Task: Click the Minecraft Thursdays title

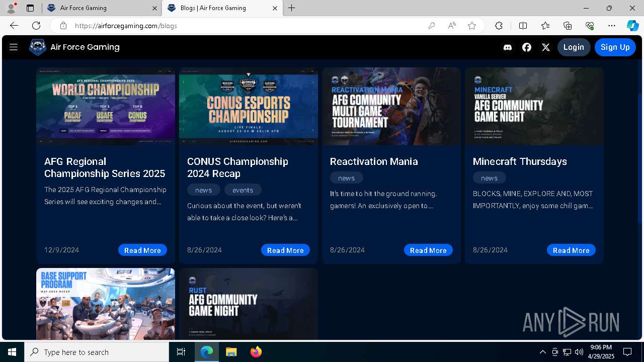Action: 520,161
